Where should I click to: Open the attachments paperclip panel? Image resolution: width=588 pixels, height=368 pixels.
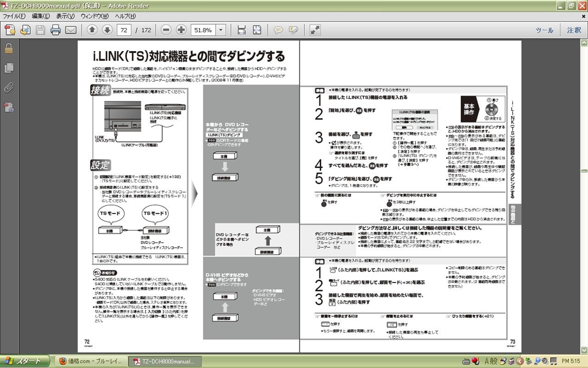pyautogui.click(x=9, y=88)
